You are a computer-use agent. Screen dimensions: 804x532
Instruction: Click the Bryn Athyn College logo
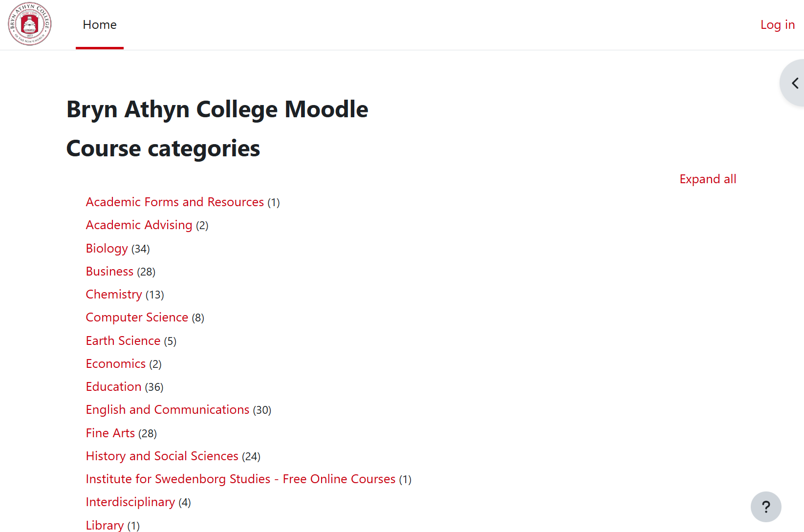pyautogui.click(x=30, y=24)
